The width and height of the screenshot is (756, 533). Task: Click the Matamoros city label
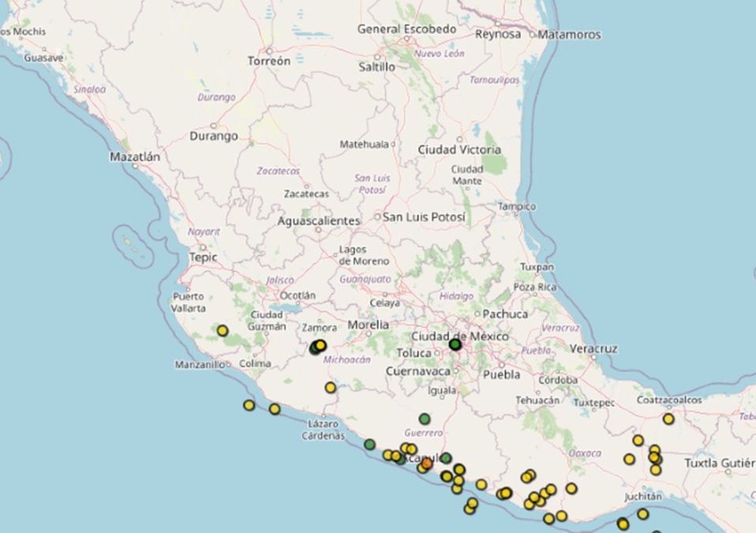[570, 35]
